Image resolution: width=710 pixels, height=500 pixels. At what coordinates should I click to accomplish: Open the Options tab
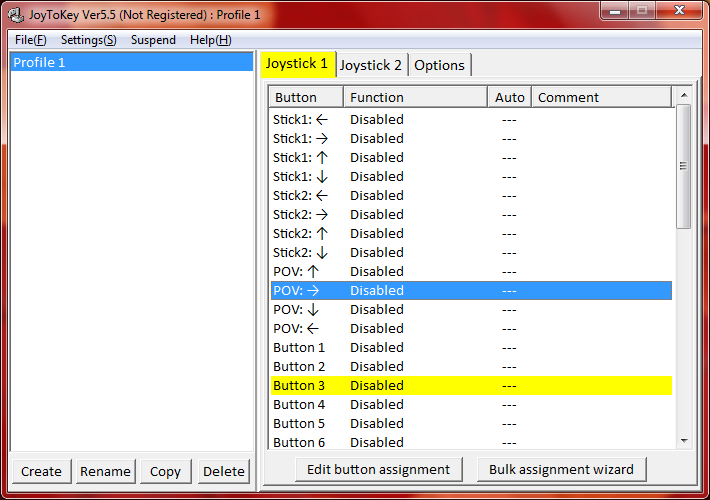(439, 65)
